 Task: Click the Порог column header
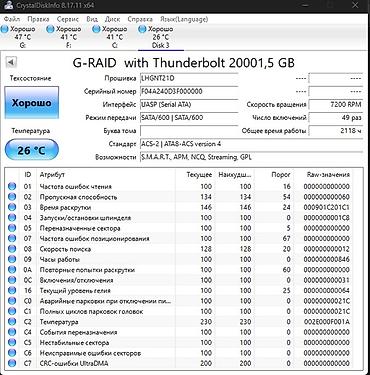282,174
